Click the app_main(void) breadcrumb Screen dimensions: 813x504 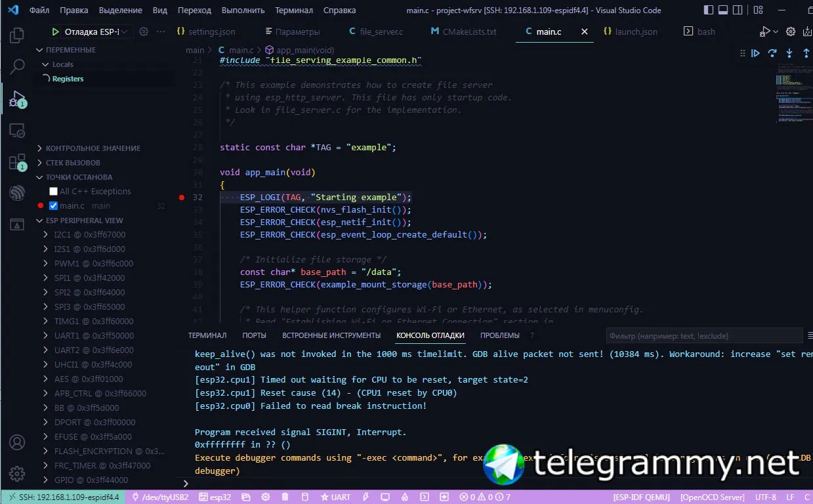pos(300,50)
